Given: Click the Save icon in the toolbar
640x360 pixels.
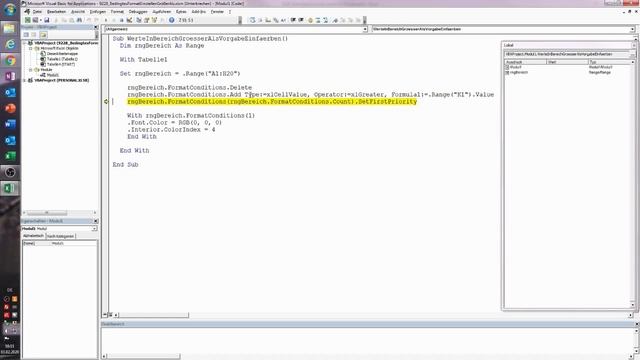Looking at the screenshot, I should tap(47, 20).
